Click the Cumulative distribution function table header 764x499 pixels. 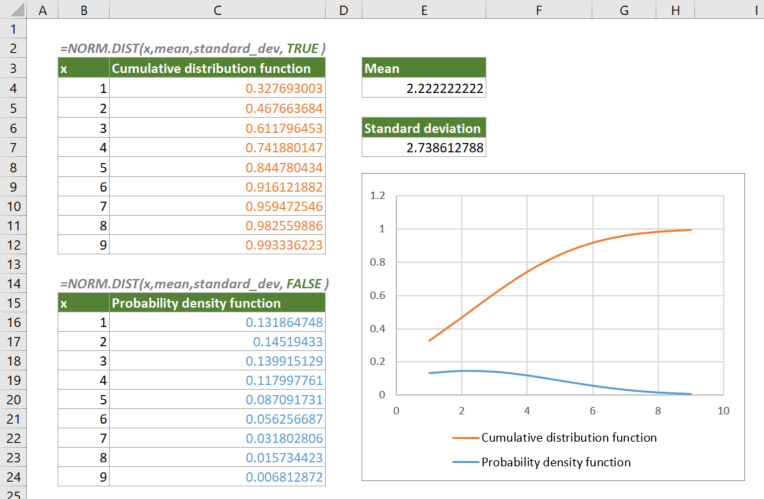click(x=217, y=68)
